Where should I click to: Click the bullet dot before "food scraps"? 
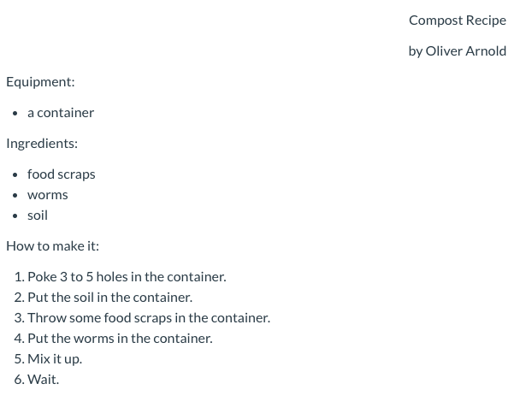15,174
